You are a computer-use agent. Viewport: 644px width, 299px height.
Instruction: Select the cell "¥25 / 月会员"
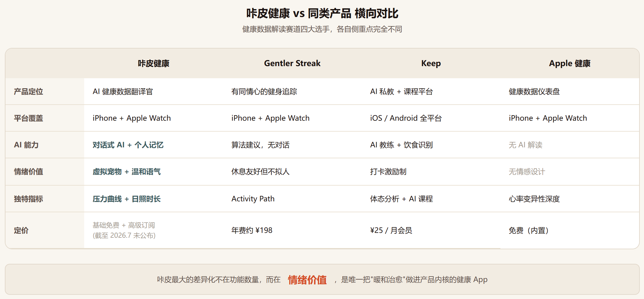tap(391, 230)
